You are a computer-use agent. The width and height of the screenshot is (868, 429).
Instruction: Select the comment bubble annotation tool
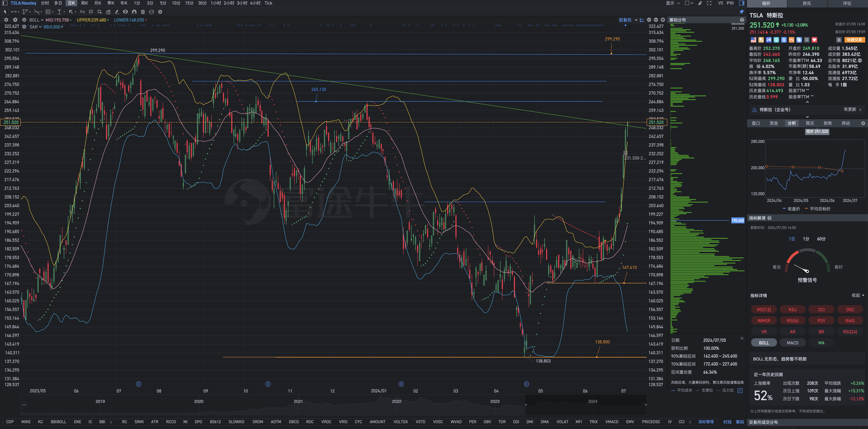91,12
